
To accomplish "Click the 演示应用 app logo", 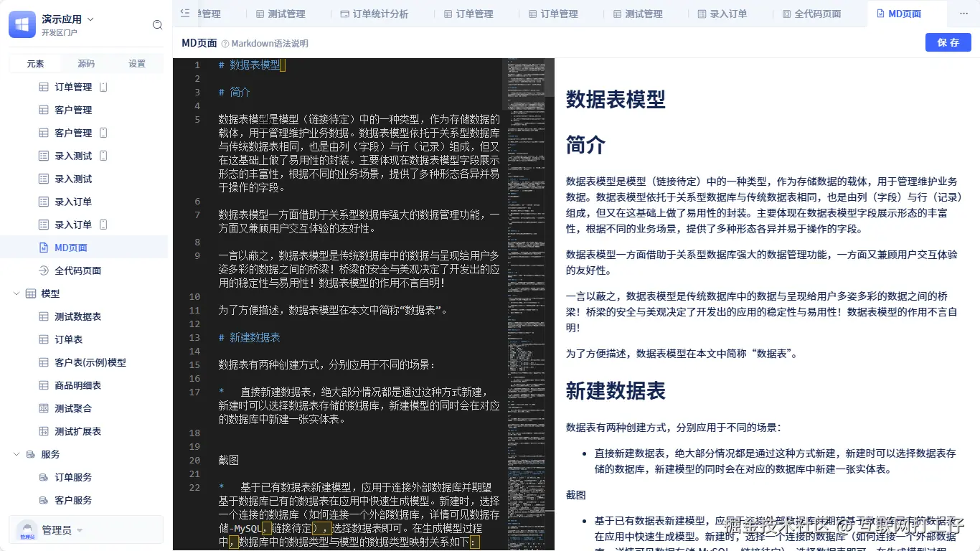I will coord(22,24).
